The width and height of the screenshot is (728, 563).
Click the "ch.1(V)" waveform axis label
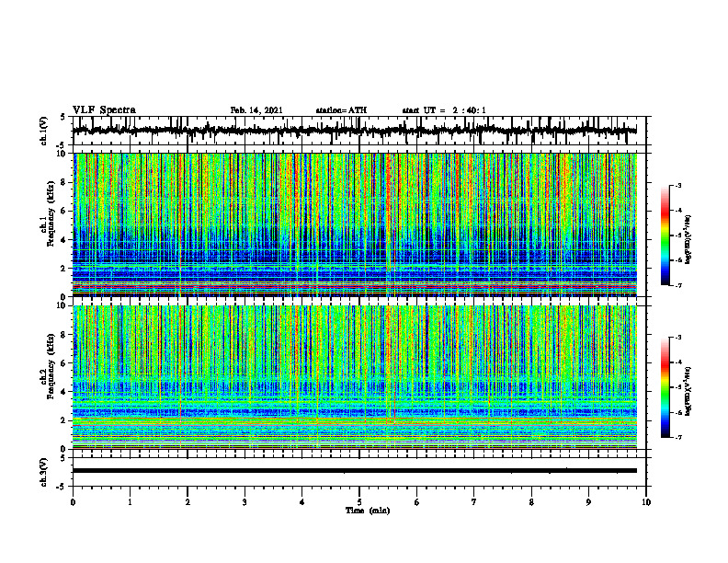pos(44,131)
